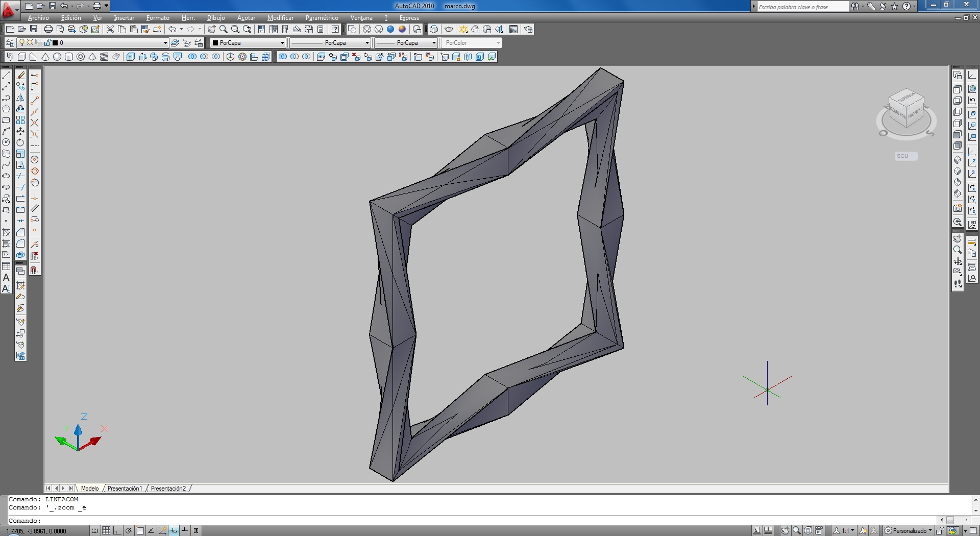Screen dimensions: 980x536
Task: Open the Dibujo menu
Action: pyautogui.click(x=216, y=18)
